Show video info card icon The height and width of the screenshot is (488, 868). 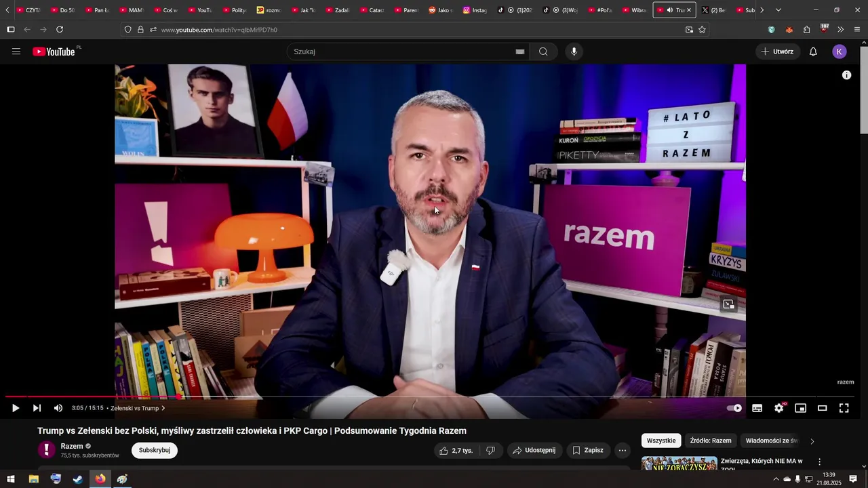click(x=846, y=75)
